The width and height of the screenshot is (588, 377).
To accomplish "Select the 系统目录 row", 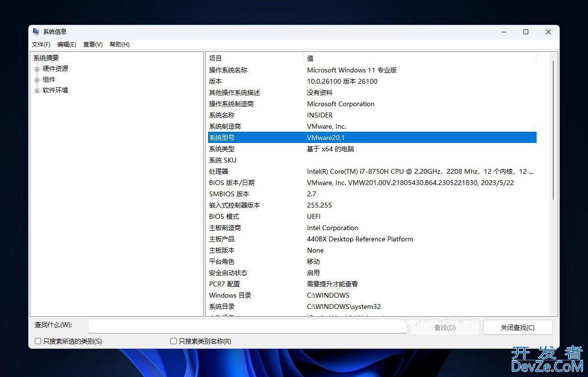I will coord(372,306).
